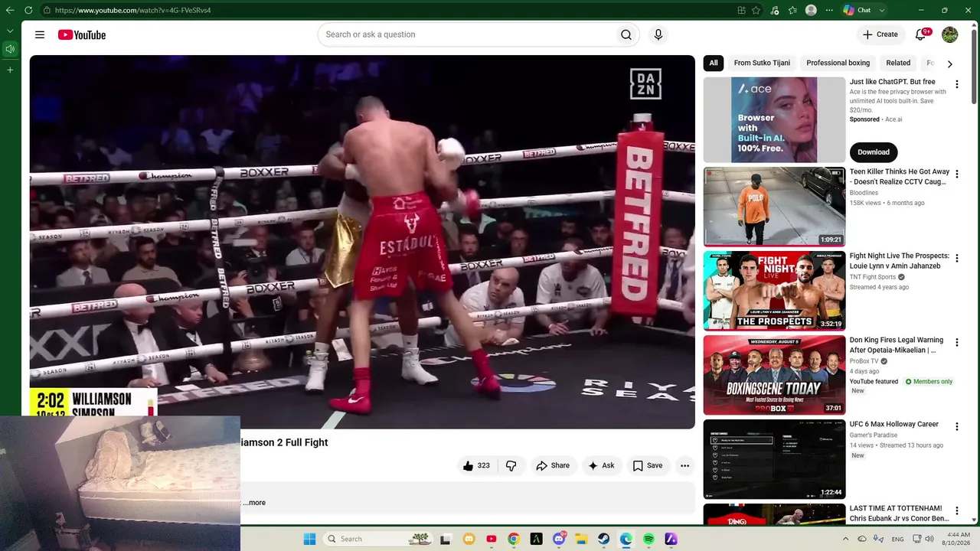Go back in the browser
The width and height of the screenshot is (980, 551).
pos(9,10)
